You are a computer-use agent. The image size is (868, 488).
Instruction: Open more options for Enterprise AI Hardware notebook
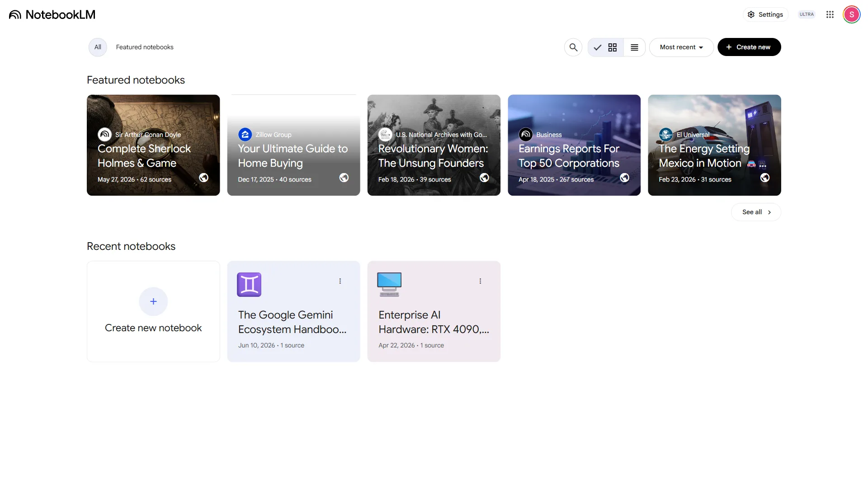pos(480,281)
